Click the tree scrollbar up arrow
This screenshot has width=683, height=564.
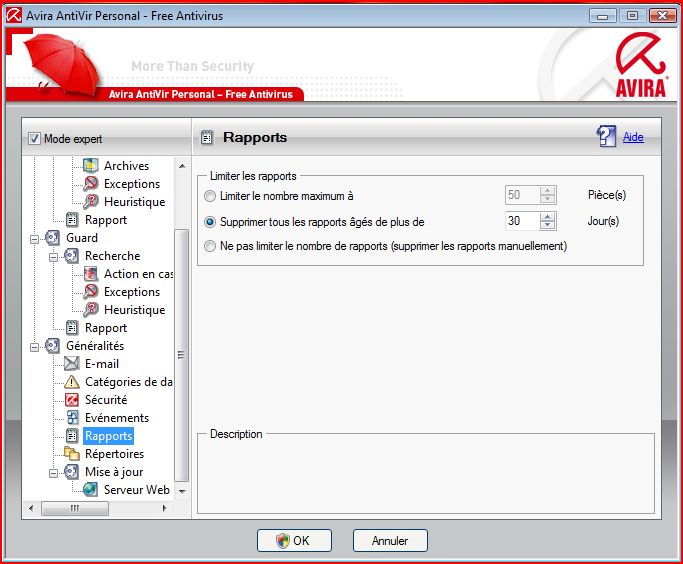(x=182, y=165)
